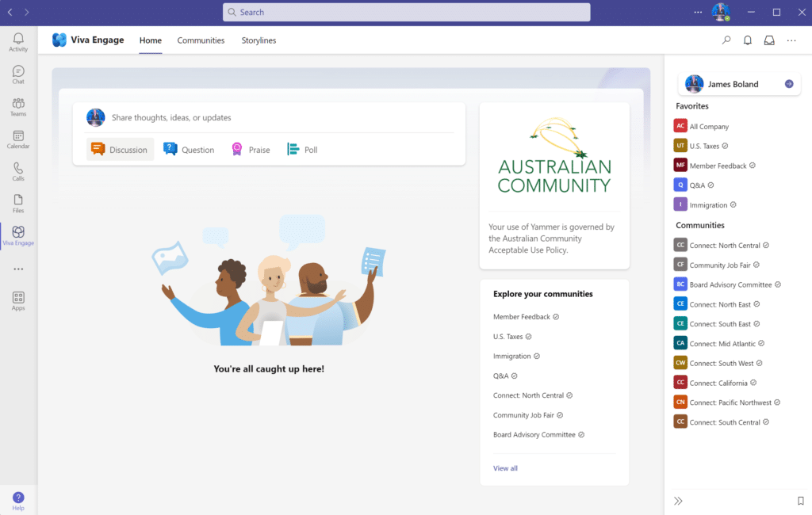Open Connect: California community

coord(715,383)
